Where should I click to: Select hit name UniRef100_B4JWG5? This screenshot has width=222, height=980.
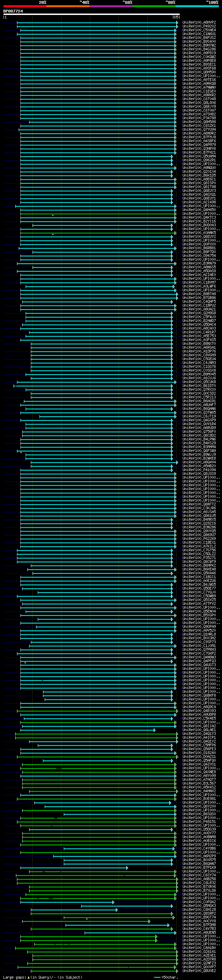click(x=199, y=584)
